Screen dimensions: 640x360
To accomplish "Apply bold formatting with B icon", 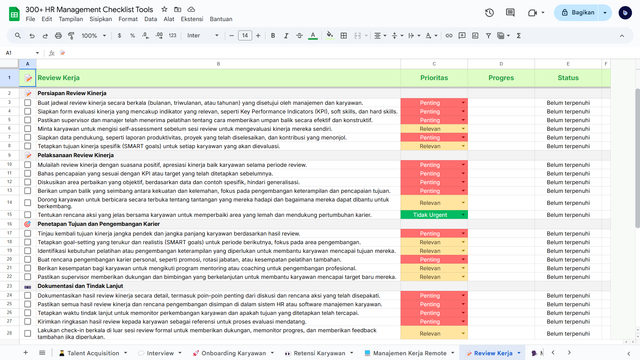I will [x=273, y=36].
